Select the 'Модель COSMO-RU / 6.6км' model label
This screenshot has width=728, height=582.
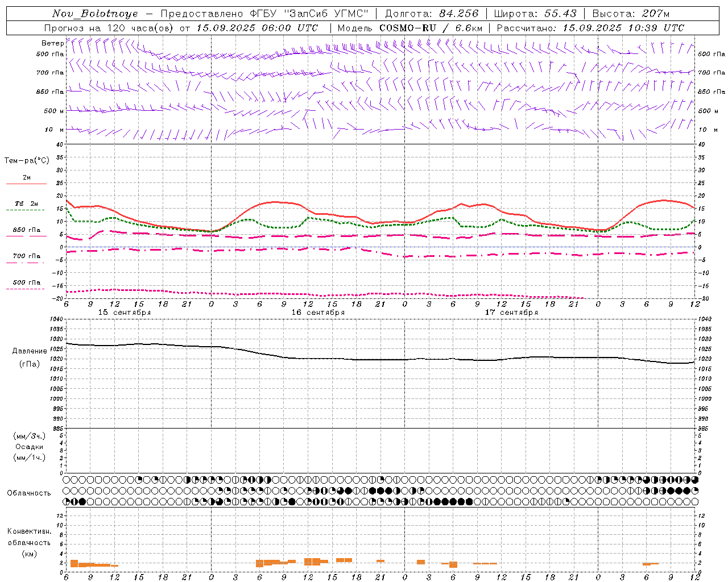click(410, 28)
